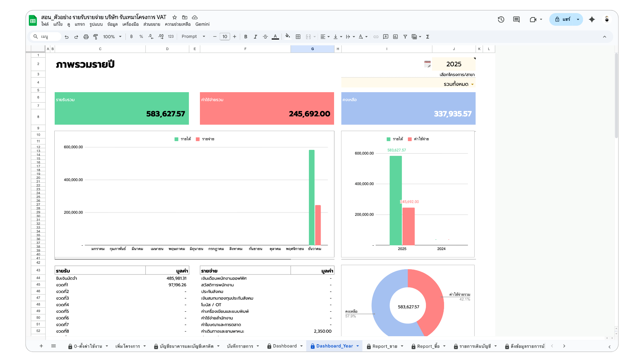Decrease decimal places icon
Viewport: 644px width, 362px height.
[x=151, y=37]
